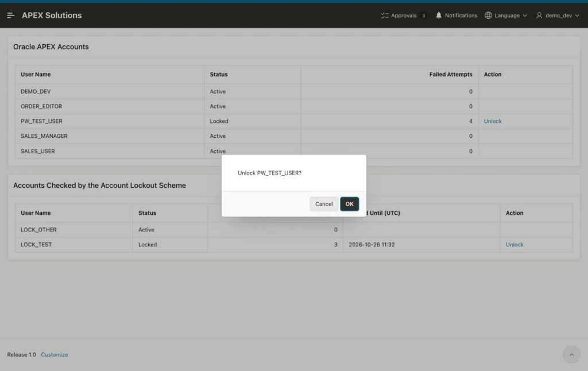Viewport: 588px width, 371px height.
Task: Click Locked status of PW_TEST_USER
Action: point(219,121)
